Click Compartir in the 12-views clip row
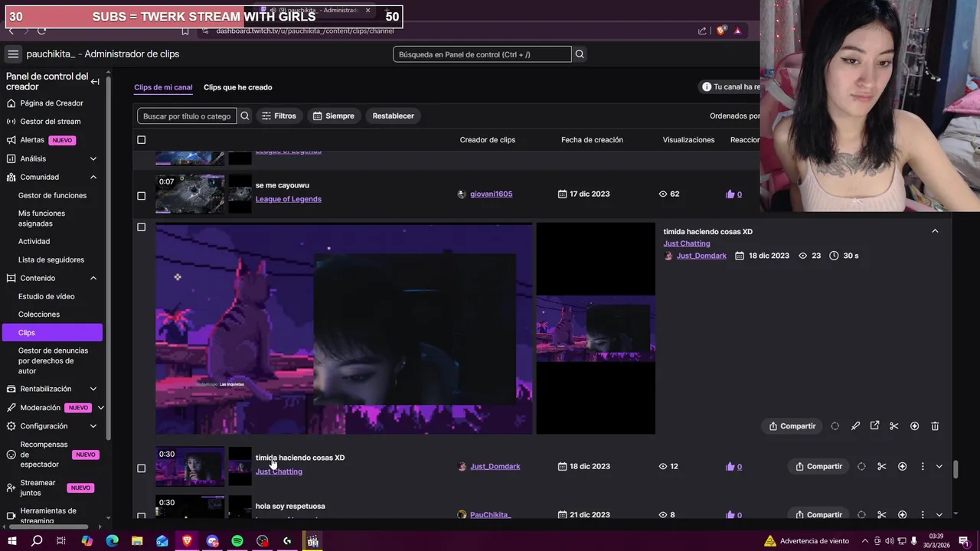Image resolution: width=980 pixels, height=551 pixels. coord(818,466)
